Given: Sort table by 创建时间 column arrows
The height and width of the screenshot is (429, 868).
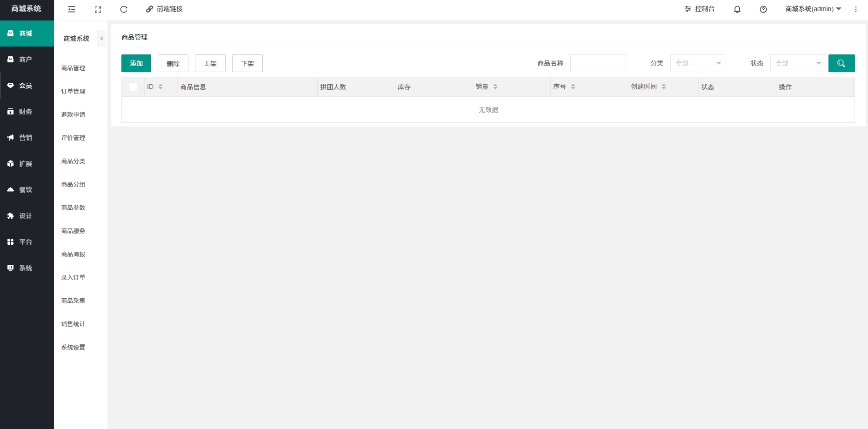Looking at the screenshot, I should 664,87.
